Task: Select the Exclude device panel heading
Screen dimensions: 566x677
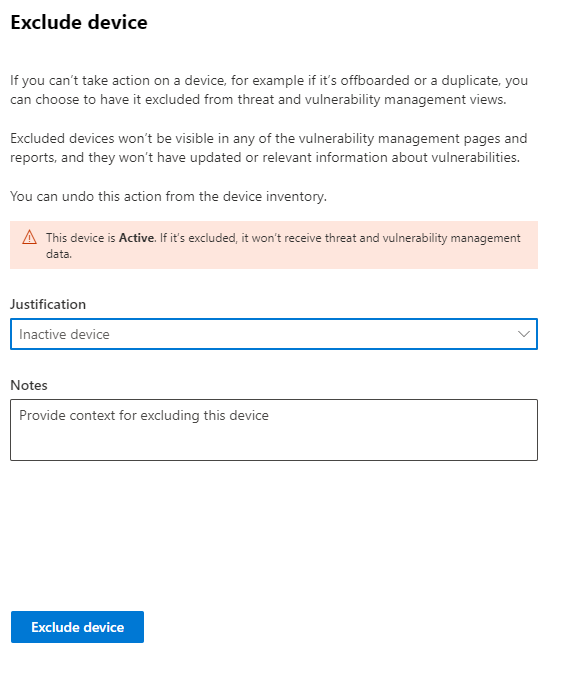Action: pyautogui.click(x=79, y=22)
